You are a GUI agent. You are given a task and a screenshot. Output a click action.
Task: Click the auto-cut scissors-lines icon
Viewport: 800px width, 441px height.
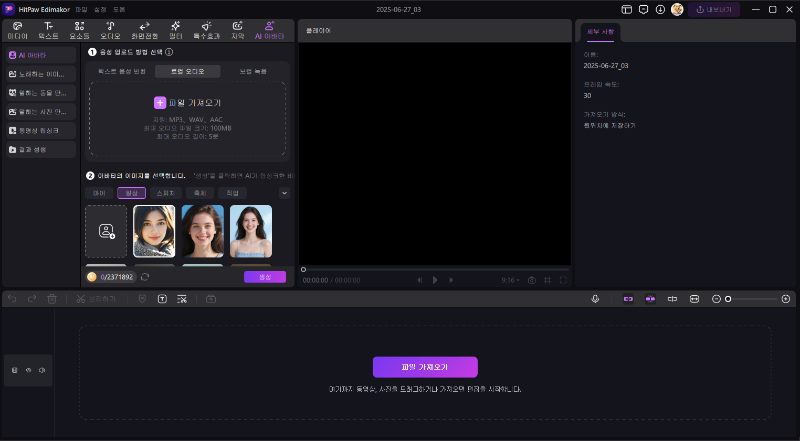pos(182,299)
